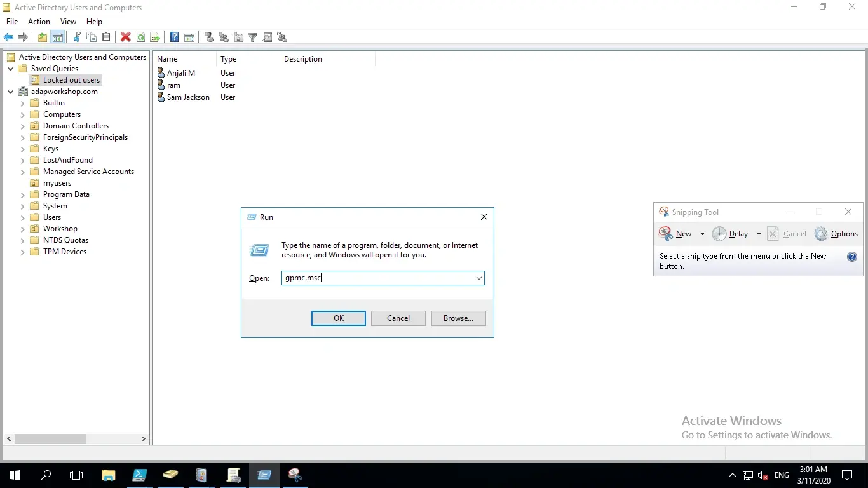This screenshot has height=488, width=868.
Task: Click the Add to group toolbar icon
Action: coord(282,37)
